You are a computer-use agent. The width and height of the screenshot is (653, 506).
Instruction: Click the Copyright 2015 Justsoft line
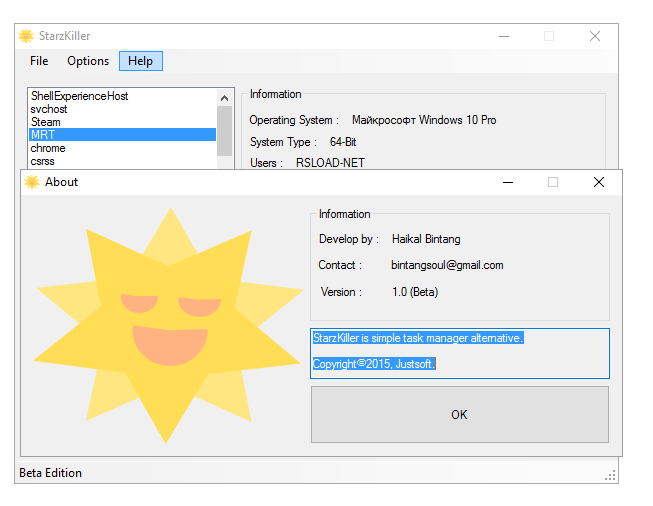[x=374, y=364]
